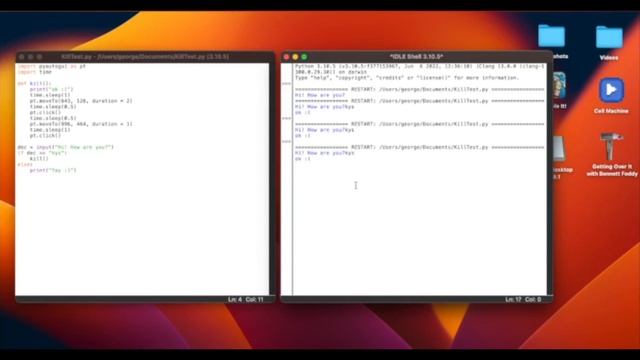640x360 pixels.
Task: Open the Videos folder on the desktop
Action: [x=609, y=38]
